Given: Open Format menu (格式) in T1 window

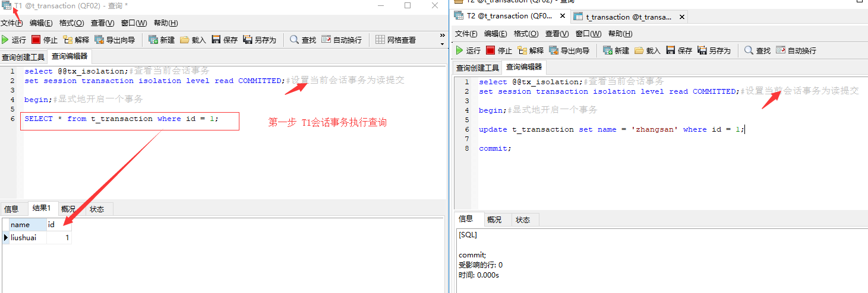Looking at the screenshot, I should pyautogui.click(x=71, y=23).
